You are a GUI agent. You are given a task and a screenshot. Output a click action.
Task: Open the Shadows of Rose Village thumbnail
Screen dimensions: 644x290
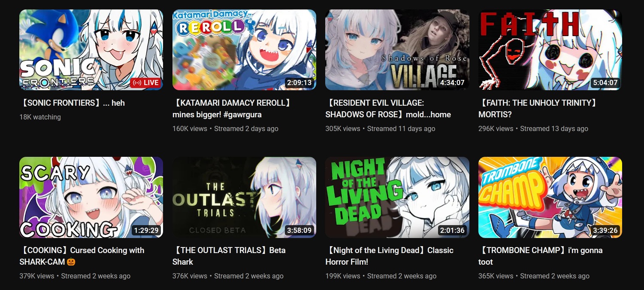[x=397, y=50]
